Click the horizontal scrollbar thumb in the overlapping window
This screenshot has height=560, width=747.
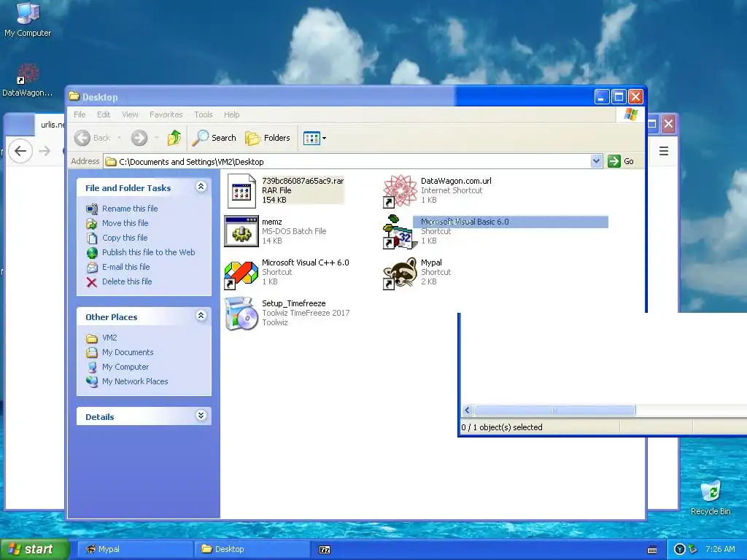tap(554, 411)
